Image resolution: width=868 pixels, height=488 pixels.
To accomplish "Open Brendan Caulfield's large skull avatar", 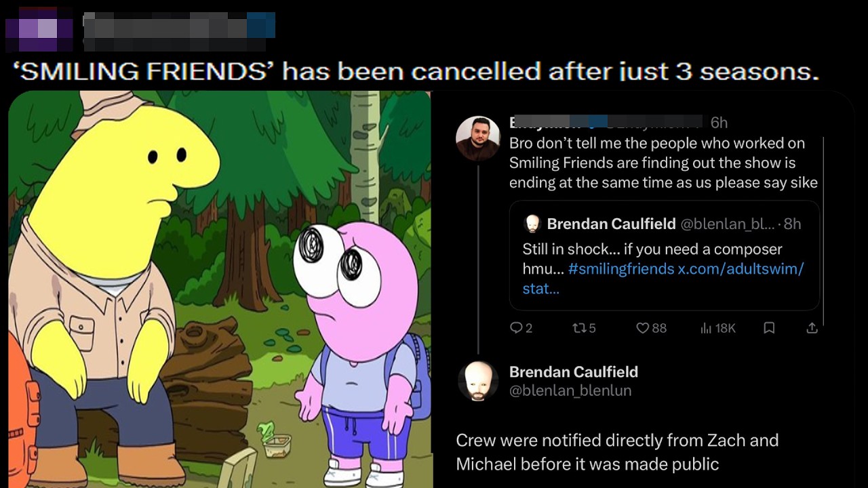I will (478, 382).
